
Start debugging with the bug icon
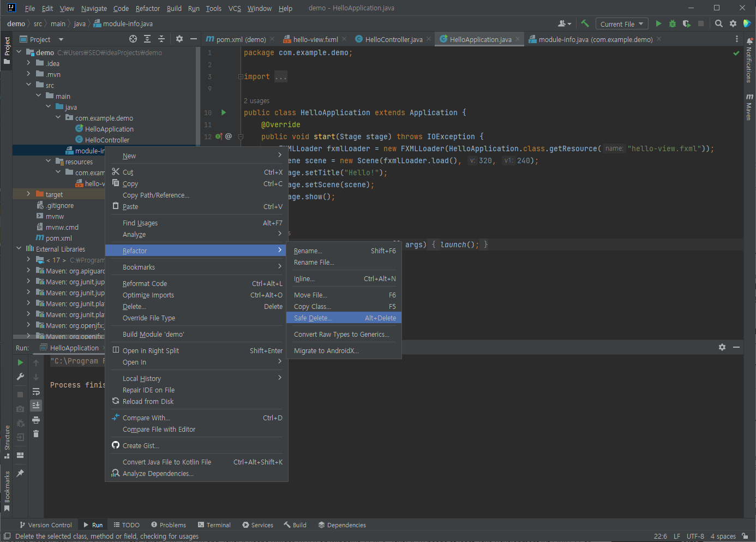[x=673, y=23]
